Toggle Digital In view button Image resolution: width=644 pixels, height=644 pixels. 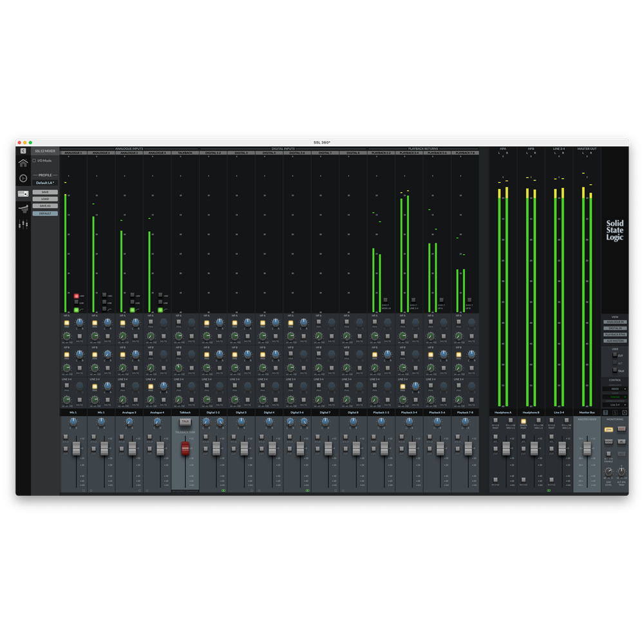(x=615, y=328)
